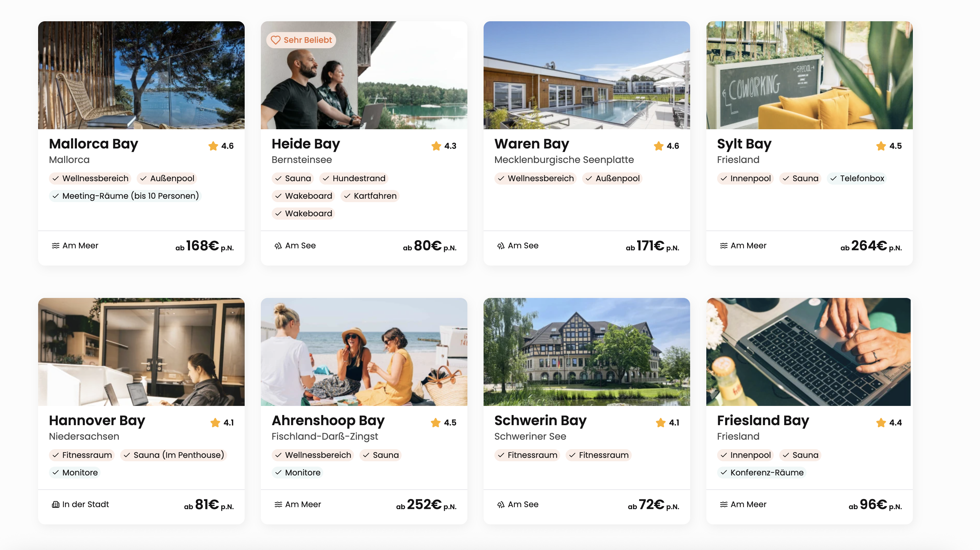Click the waves icon on Friesland Bay card

pos(724,504)
